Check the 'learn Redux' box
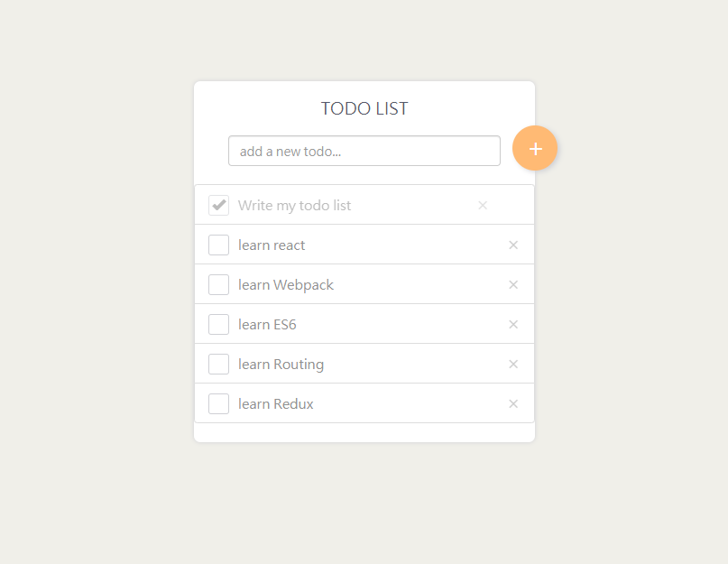The image size is (728, 564). point(218,403)
